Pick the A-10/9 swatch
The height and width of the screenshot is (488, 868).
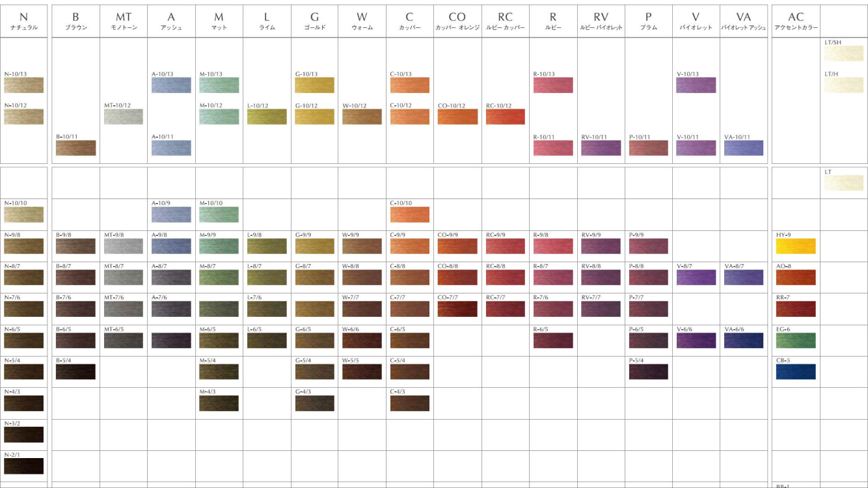(x=171, y=215)
